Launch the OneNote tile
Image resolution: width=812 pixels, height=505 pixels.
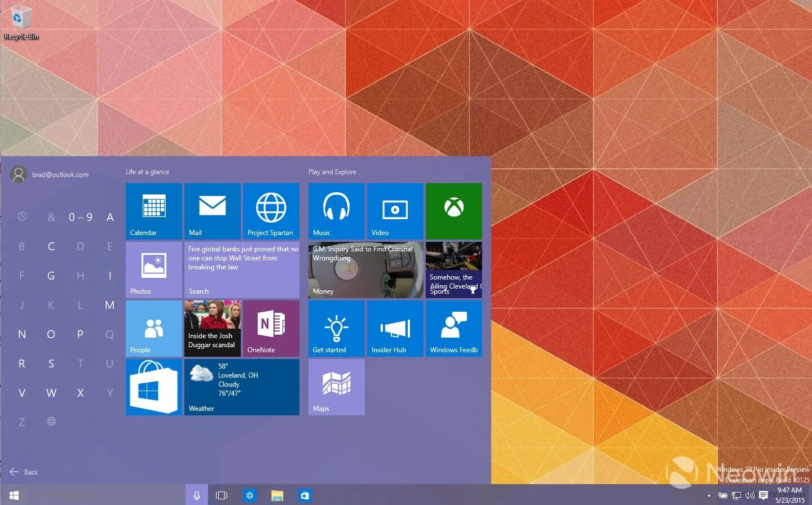pos(271,329)
